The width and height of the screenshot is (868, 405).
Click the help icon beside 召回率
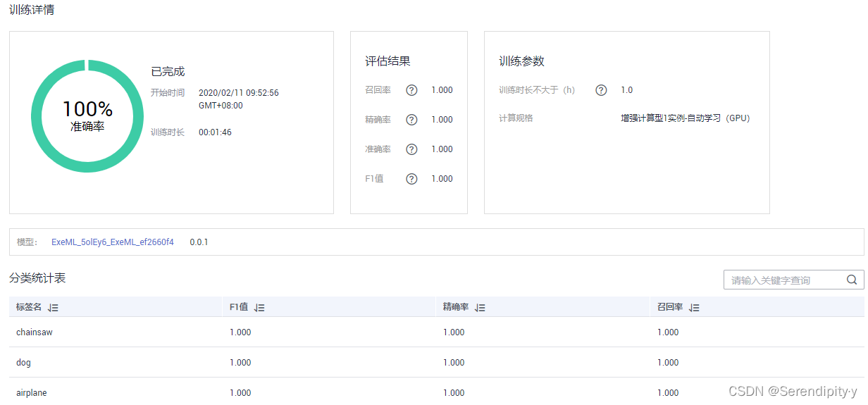point(412,90)
